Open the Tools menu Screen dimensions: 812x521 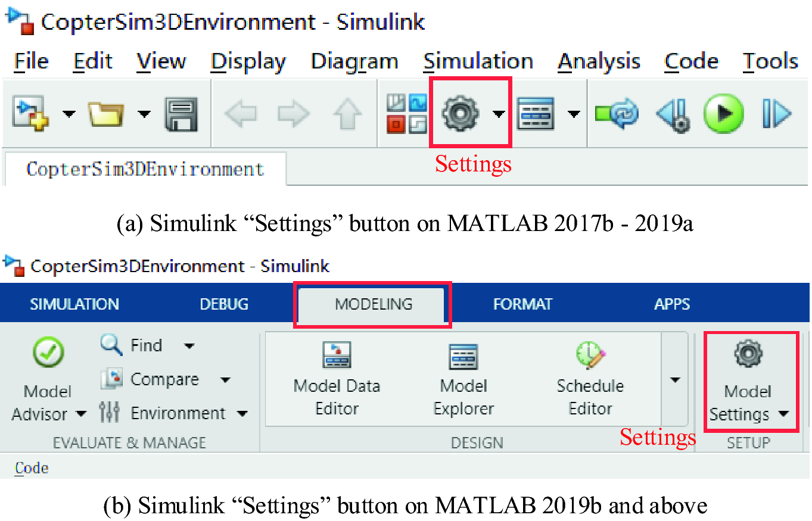(770, 61)
